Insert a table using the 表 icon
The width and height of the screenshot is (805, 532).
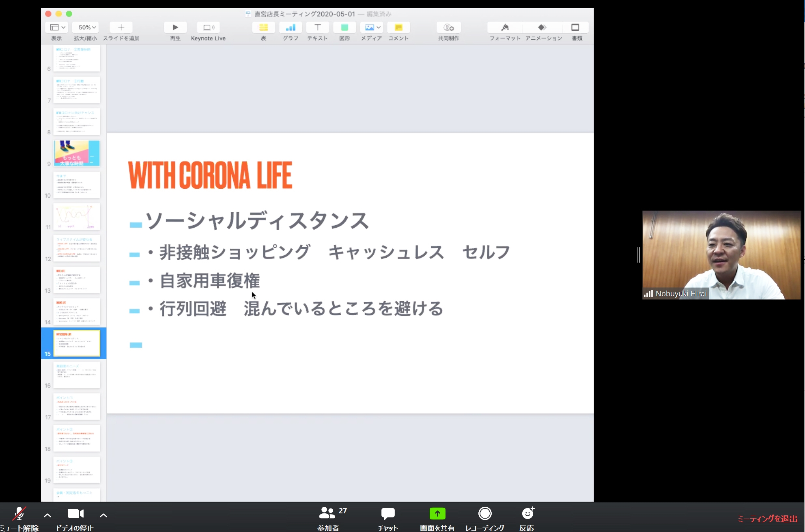[263, 28]
